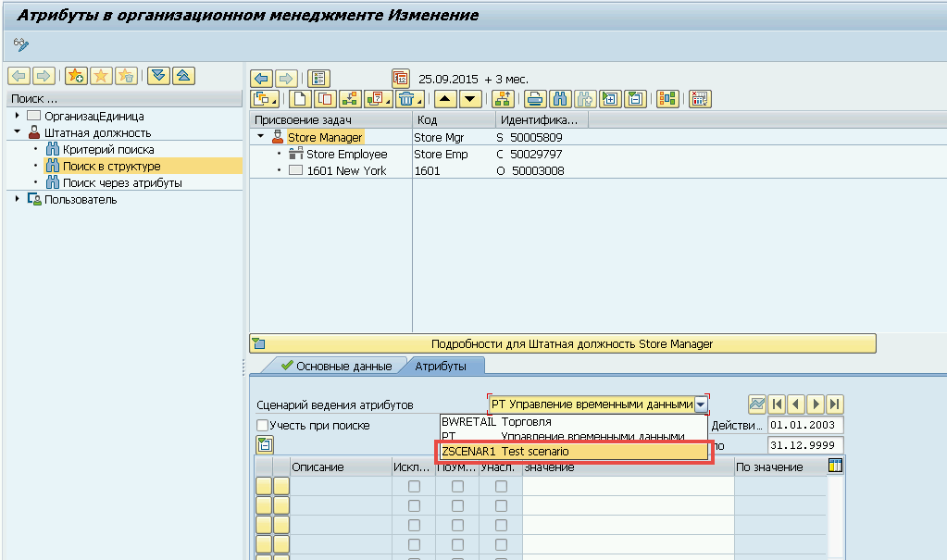Viewport: 947px width, 560px height.
Task: Expand all nodes in search tree icon
Action: click(x=158, y=76)
